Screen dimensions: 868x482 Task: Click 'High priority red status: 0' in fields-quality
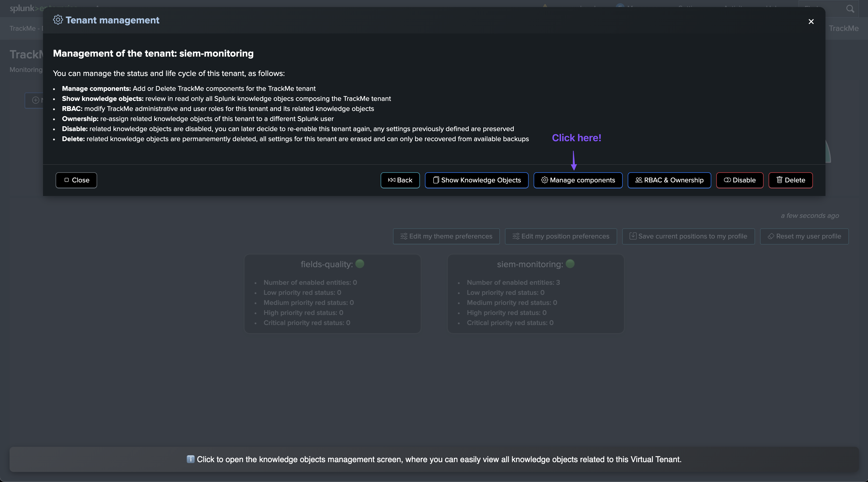[303, 313]
